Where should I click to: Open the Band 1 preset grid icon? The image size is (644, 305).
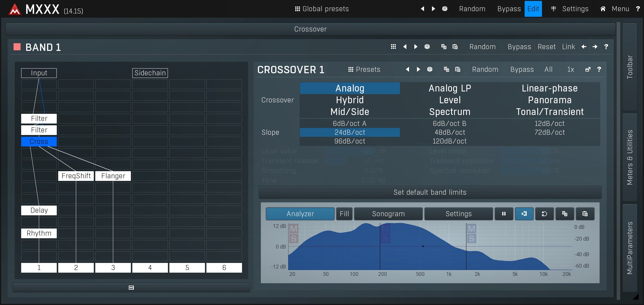(393, 47)
